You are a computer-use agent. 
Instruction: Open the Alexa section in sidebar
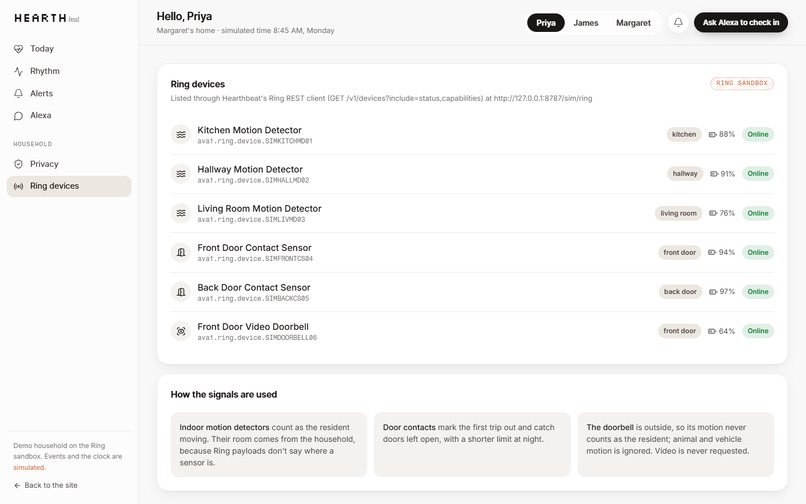(x=69, y=116)
